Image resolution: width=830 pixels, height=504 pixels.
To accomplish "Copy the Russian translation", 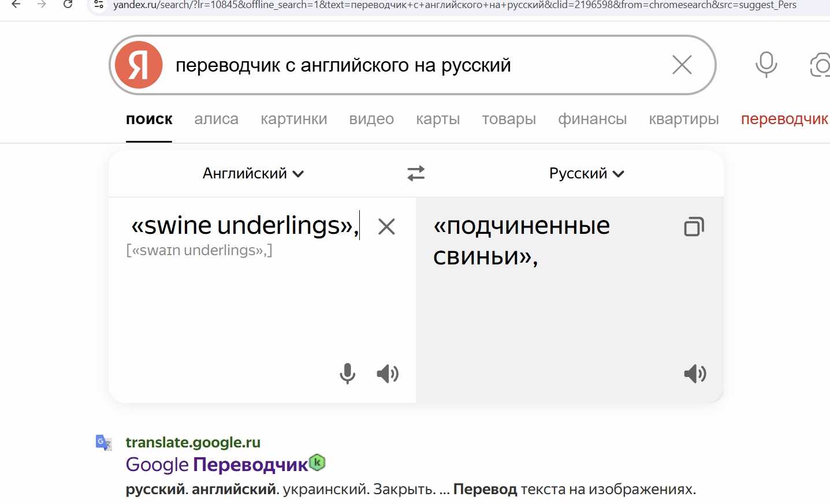I will [694, 226].
